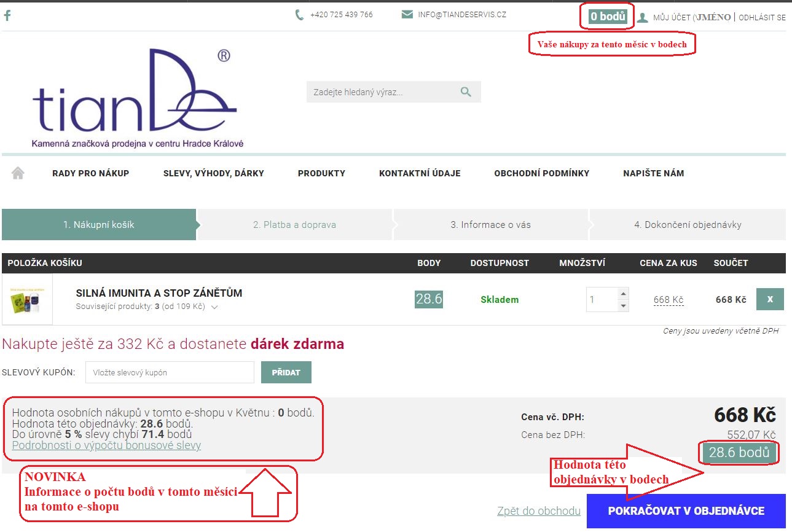Screen dimensions: 792x532
Task: Open OBCHODNÍ PODMÍNKY menu item
Action: [542, 173]
